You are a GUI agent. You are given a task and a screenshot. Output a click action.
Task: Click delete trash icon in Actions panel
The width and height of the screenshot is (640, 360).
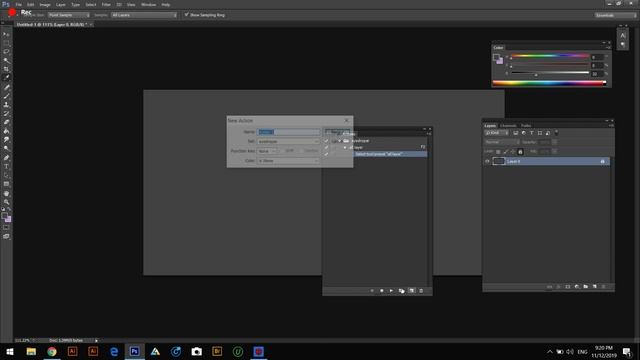click(x=421, y=291)
